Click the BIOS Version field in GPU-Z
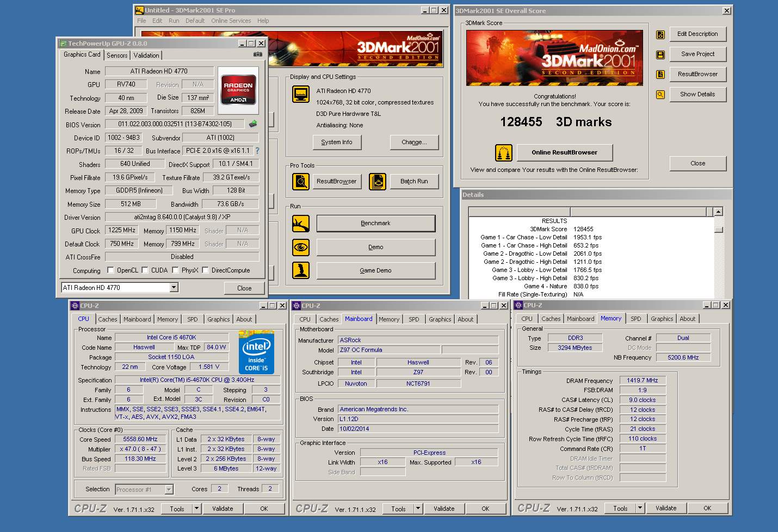Screen dimensions: 778x532 175,124
